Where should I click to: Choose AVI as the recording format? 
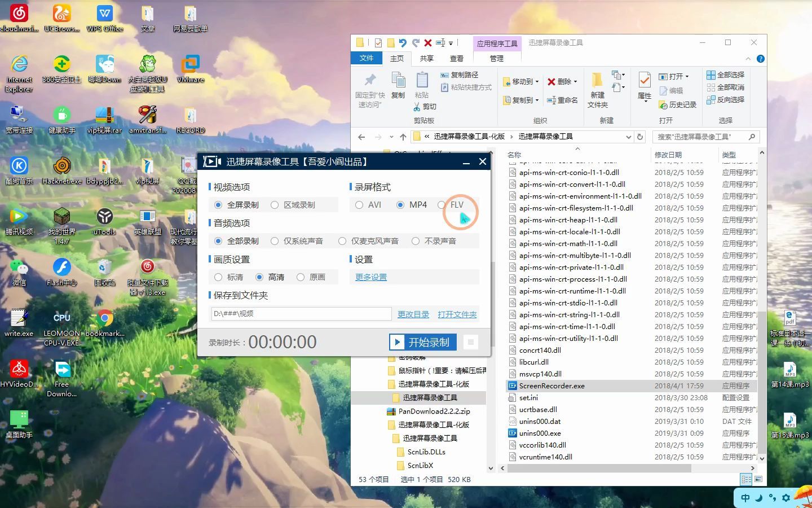(x=368, y=205)
